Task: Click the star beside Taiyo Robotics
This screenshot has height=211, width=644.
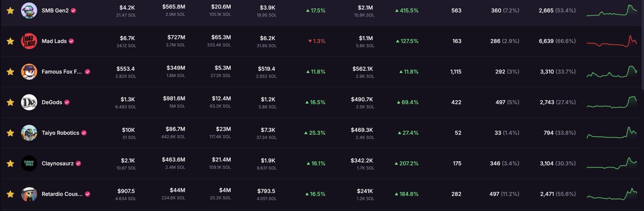Action: tap(10, 132)
